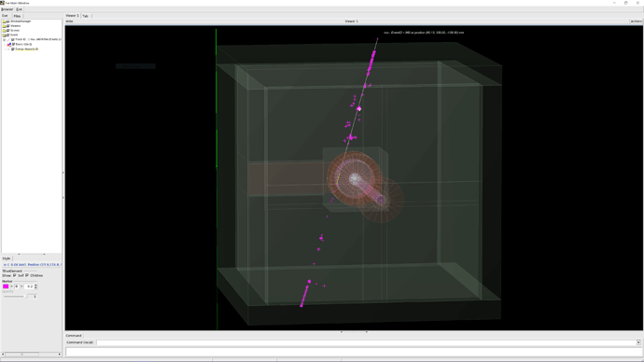Screen dimensions: 644x362
Task: Click the red-blue Event Hits icon
Action: click(9, 45)
